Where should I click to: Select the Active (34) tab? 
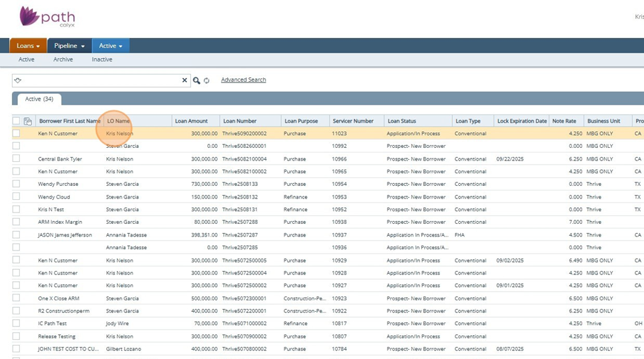pyautogui.click(x=39, y=99)
